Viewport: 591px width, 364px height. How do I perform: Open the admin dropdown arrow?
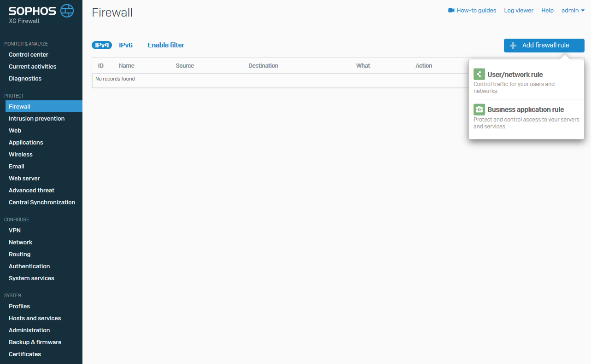pyautogui.click(x=583, y=11)
